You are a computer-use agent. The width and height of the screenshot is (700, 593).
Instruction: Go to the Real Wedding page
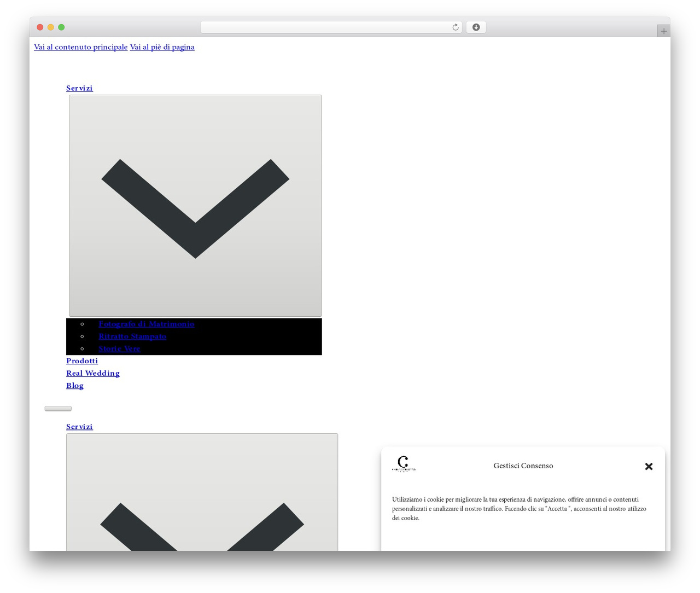(x=93, y=373)
